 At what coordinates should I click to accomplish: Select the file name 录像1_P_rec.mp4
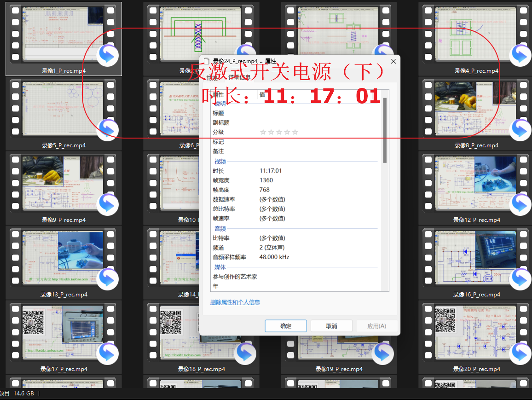point(64,70)
